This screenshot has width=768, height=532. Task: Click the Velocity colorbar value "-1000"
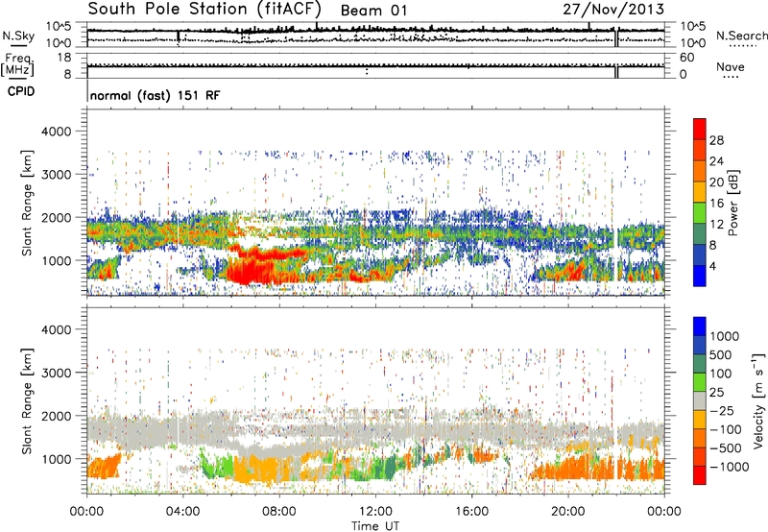pyautogui.click(x=729, y=467)
